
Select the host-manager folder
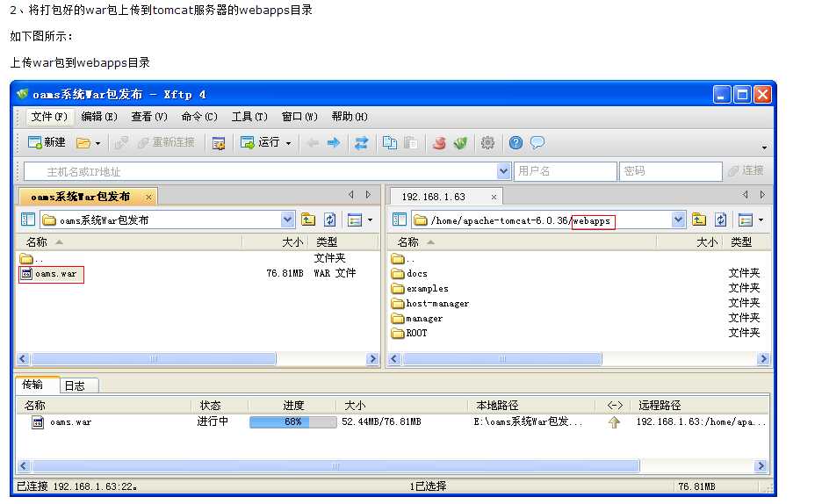tap(430, 303)
